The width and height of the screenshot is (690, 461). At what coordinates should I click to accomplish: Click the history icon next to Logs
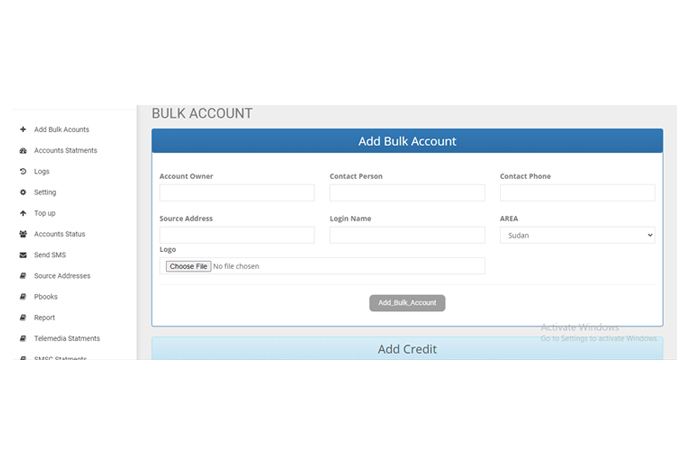click(23, 172)
